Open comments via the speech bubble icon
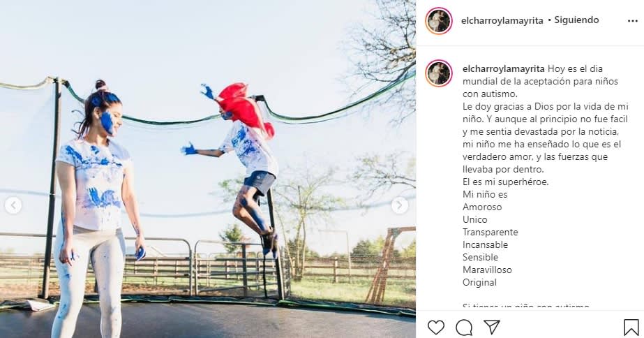 (x=464, y=328)
